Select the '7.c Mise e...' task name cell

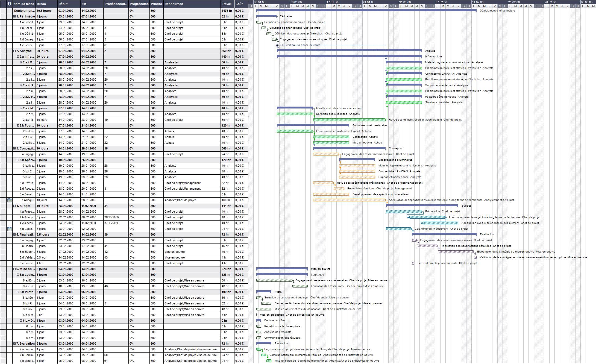24,361
